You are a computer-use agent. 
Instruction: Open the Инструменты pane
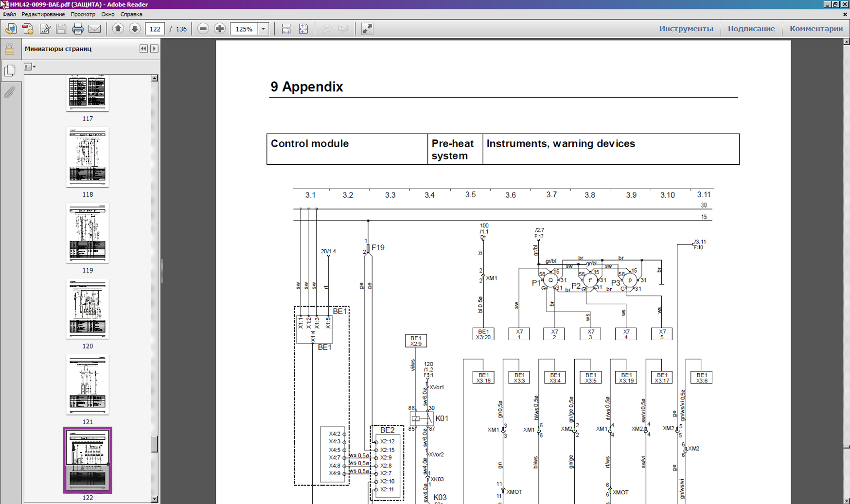(x=686, y=29)
